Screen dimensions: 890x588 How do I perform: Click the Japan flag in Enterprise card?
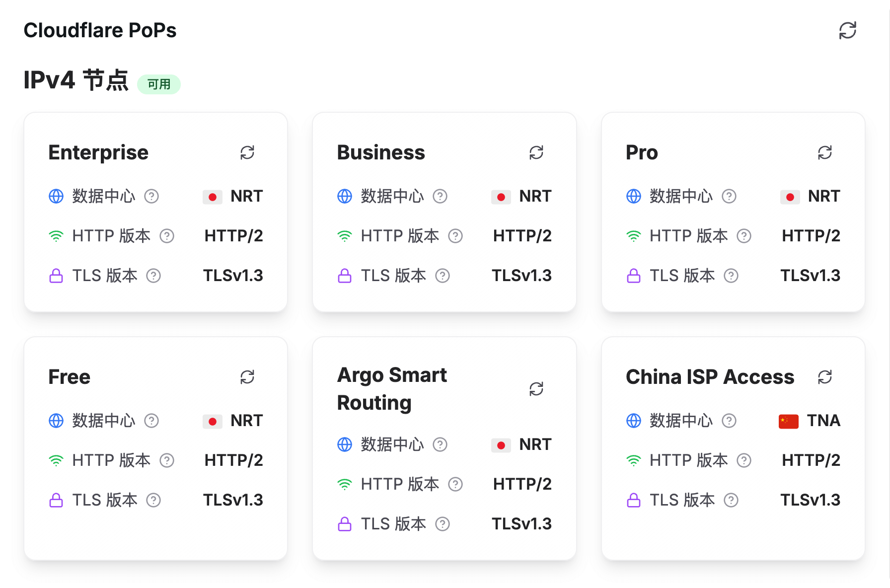(212, 197)
